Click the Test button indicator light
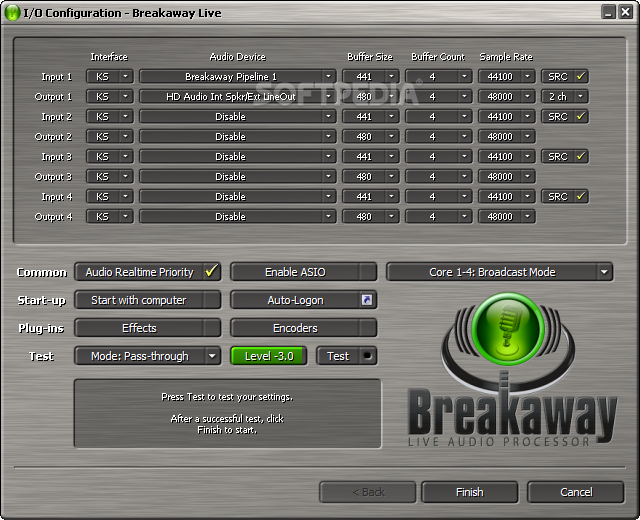Screen dimensions: 640x520 point(367,356)
